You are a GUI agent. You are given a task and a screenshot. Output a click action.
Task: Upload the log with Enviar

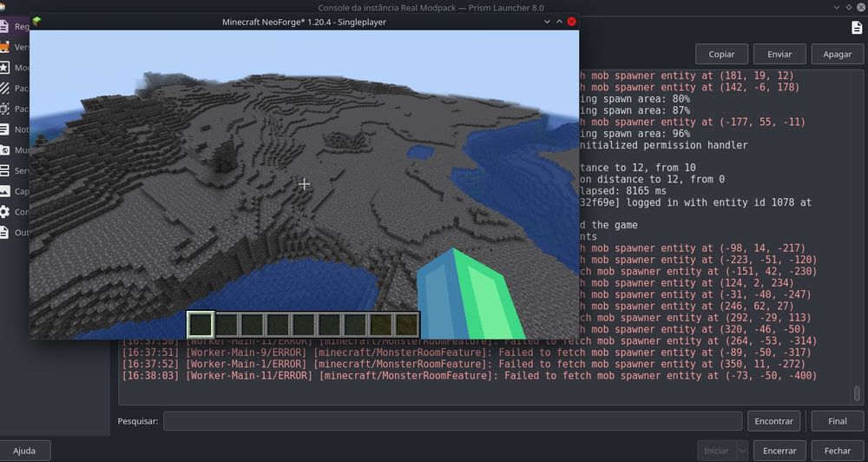click(x=779, y=55)
